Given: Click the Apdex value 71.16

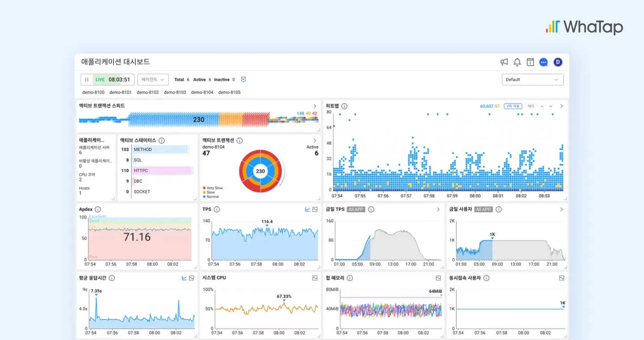Looking at the screenshot, I should pos(137,237).
